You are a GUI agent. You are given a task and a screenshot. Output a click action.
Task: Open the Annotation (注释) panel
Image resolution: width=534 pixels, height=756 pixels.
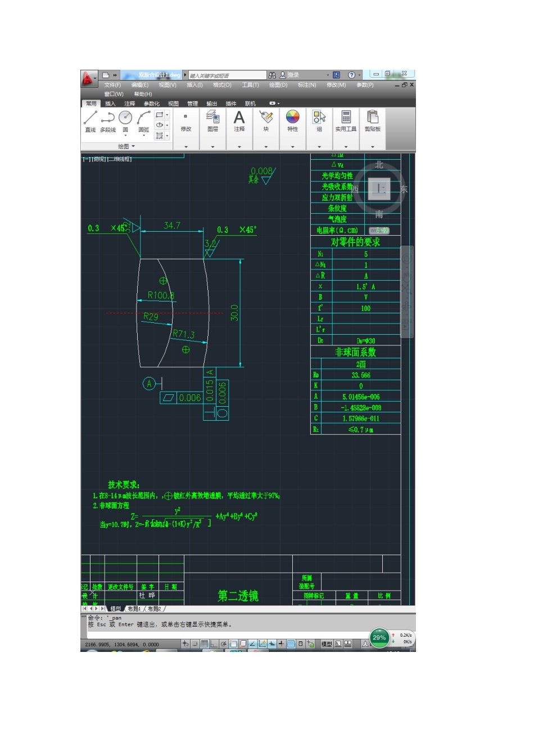point(239,121)
